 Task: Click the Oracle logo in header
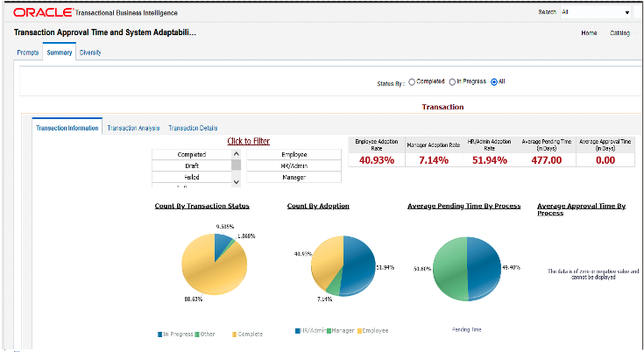(x=43, y=12)
